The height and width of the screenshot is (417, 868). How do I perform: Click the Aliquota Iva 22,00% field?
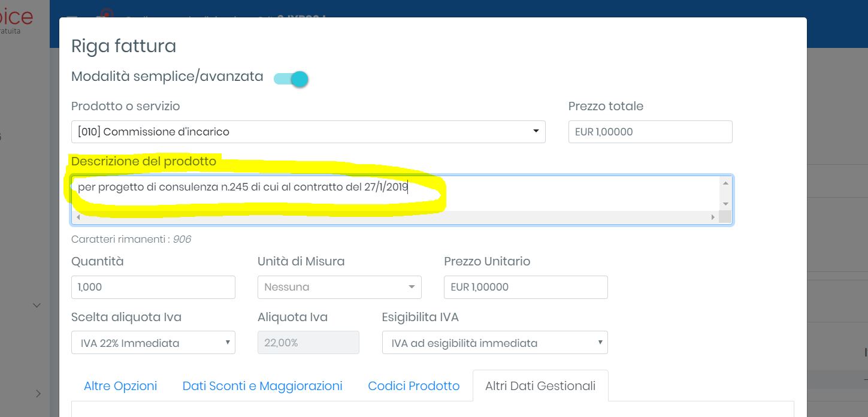click(x=309, y=343)
